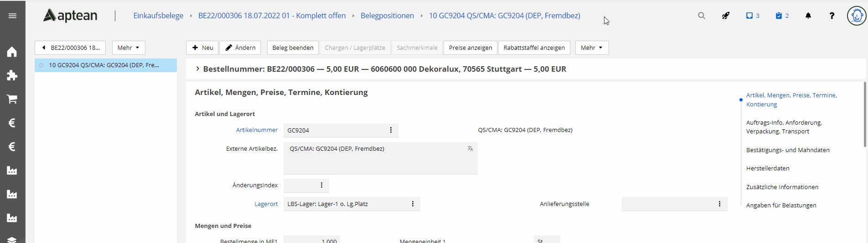Click the search magnifier icon
Screen dimensions: 868x243
701,16
